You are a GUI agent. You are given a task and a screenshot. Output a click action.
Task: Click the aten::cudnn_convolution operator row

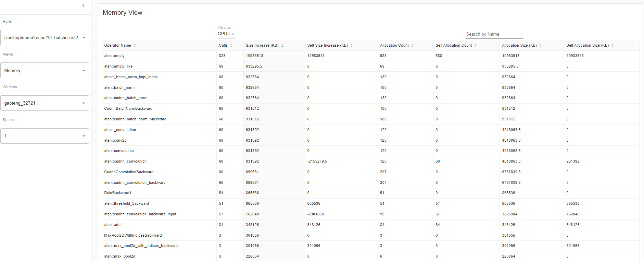coord(125,161)
